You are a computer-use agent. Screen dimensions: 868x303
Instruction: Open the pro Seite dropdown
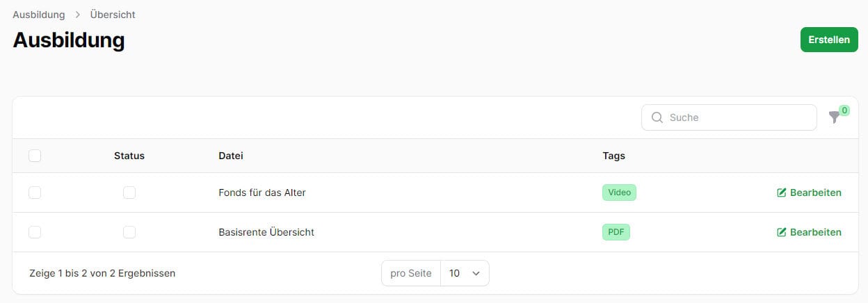(x=465, y=273)
